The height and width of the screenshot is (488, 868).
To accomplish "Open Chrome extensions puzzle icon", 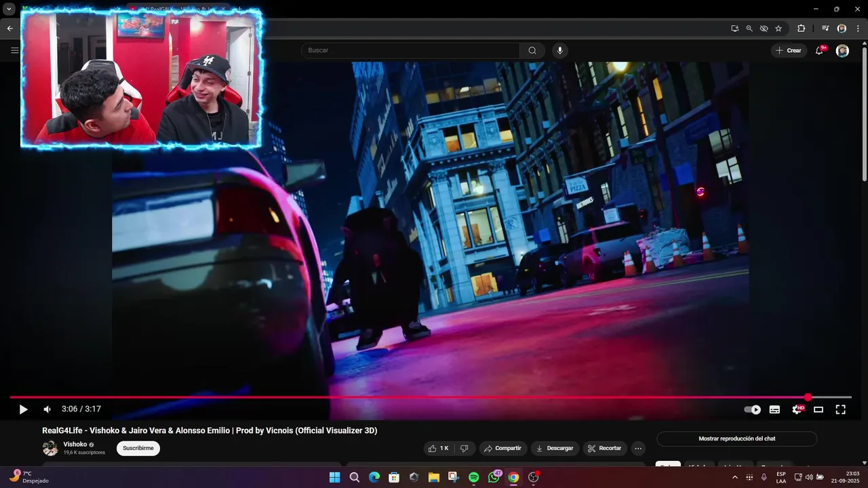I will point(802,28).
